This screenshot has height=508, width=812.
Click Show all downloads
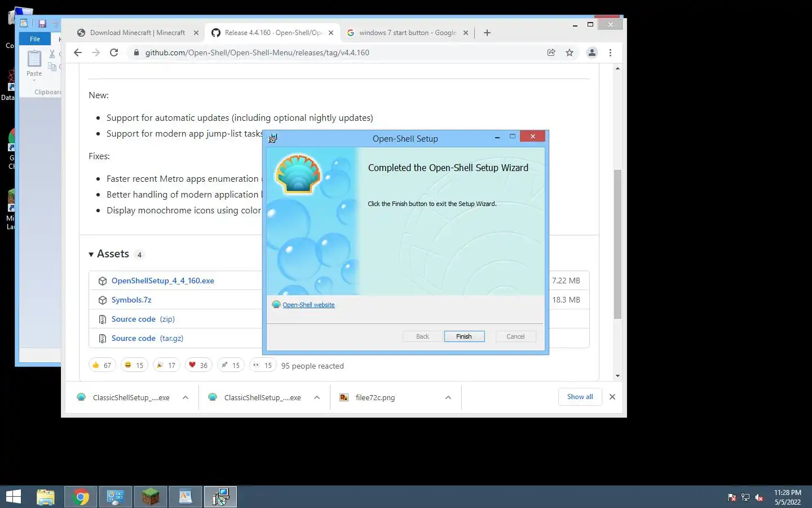[580, 397]
